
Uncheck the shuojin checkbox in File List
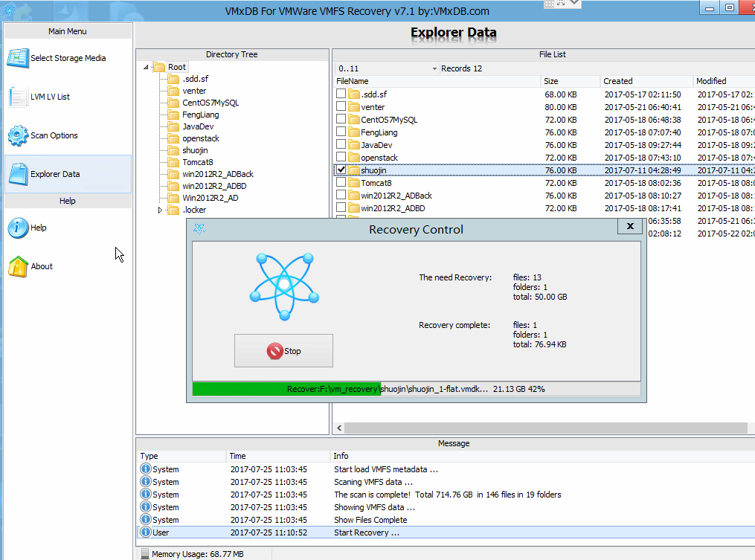coord(341,170)
